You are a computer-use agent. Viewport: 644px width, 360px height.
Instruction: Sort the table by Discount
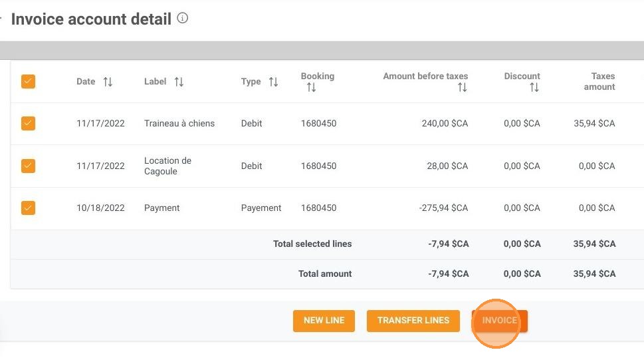pos(534,87)
